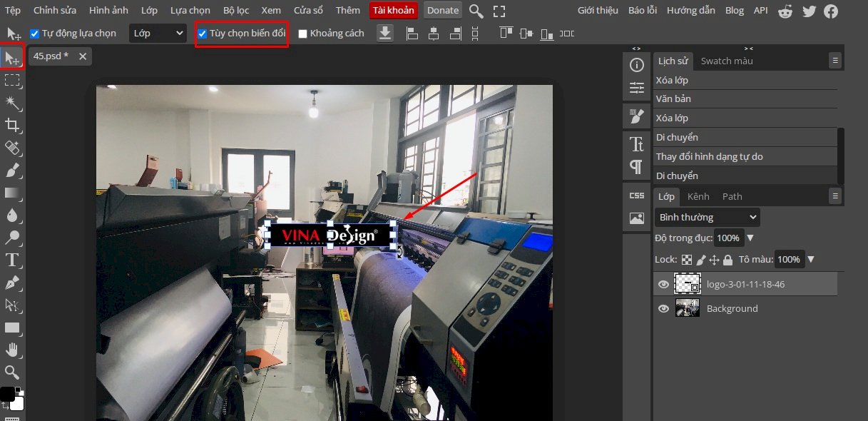Activate the Hand tool
The image size is (868, 421).
(x=12, y=350)
